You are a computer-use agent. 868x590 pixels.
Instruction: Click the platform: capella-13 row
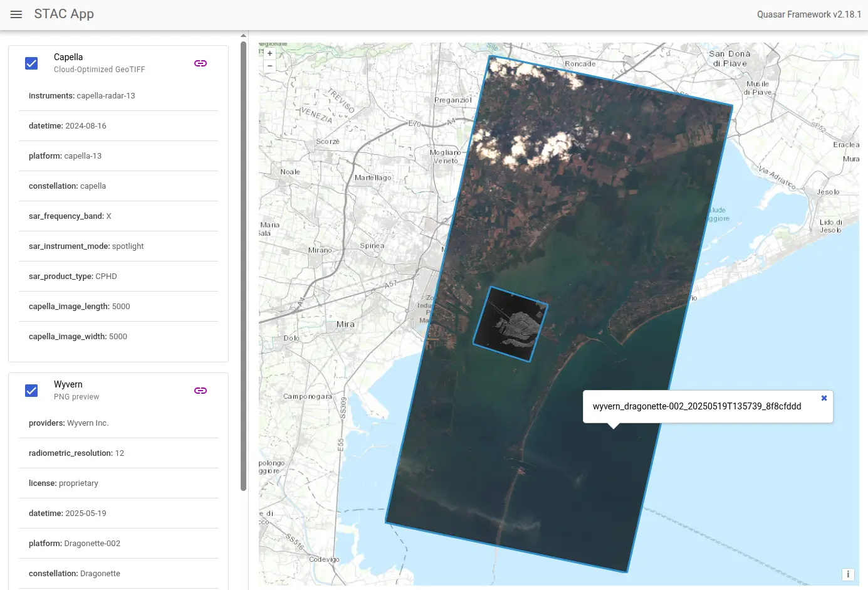tap(118, 156)
